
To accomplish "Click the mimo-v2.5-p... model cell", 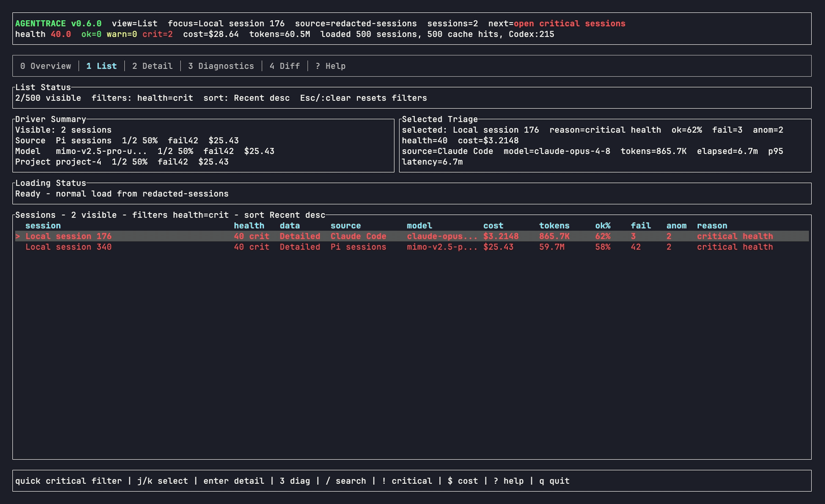I will click(x=442, y=247).
